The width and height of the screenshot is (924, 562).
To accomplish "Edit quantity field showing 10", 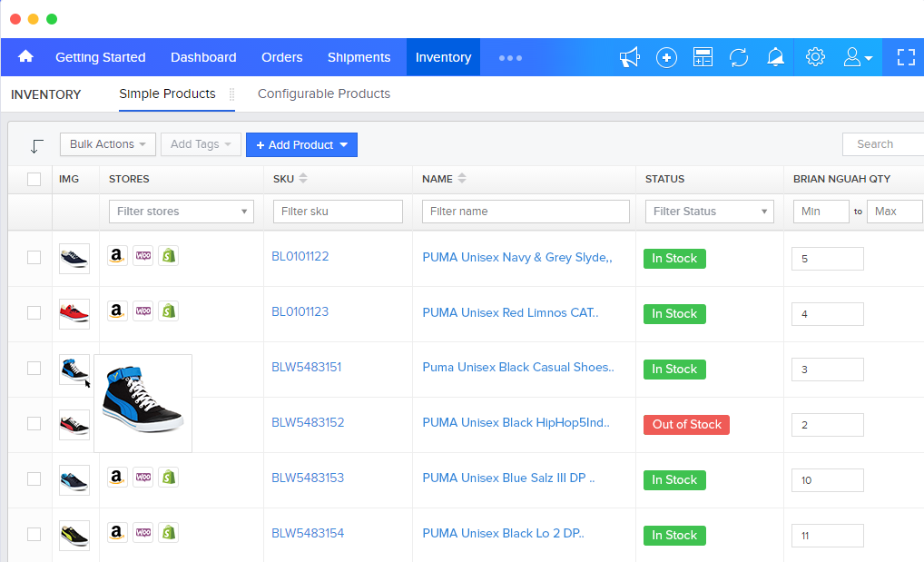I will click(828, 480).
